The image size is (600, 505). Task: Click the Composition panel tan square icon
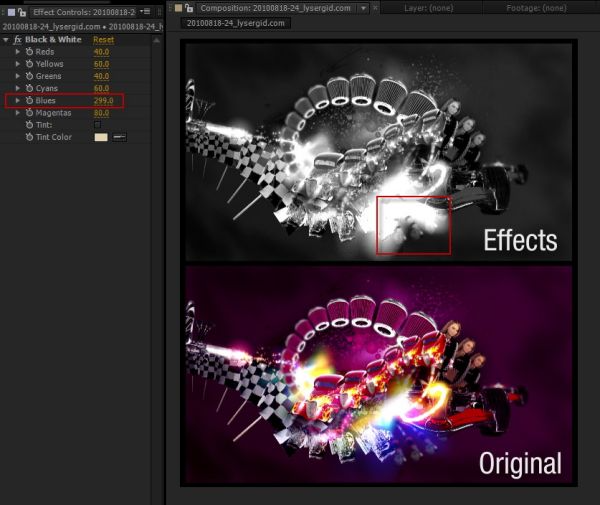[178, 8]
